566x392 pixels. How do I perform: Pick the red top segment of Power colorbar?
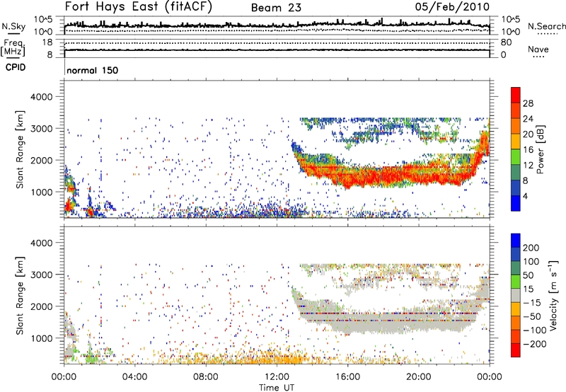pyautogui.click(x=516, y=96)
